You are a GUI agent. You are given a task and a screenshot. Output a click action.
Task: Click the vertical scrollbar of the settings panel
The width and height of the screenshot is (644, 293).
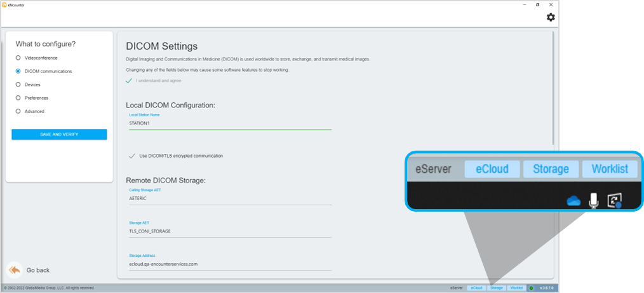click(554, 89)
